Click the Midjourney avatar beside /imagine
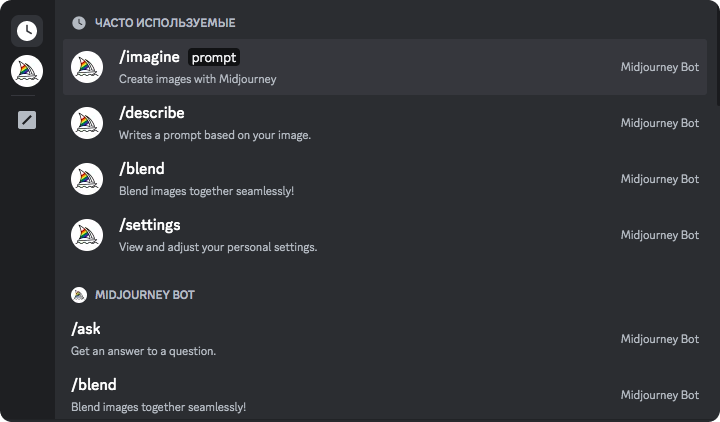 pos(87,67)
